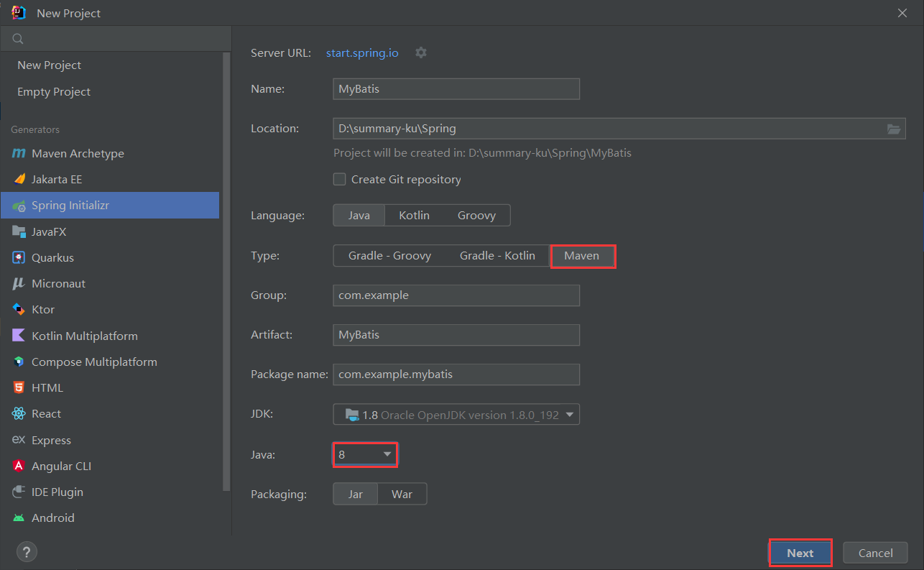This screenshot has width=924, height=570.
Task: Click the Spring Initializr leaf icon
Action: [x=19, y=206]
